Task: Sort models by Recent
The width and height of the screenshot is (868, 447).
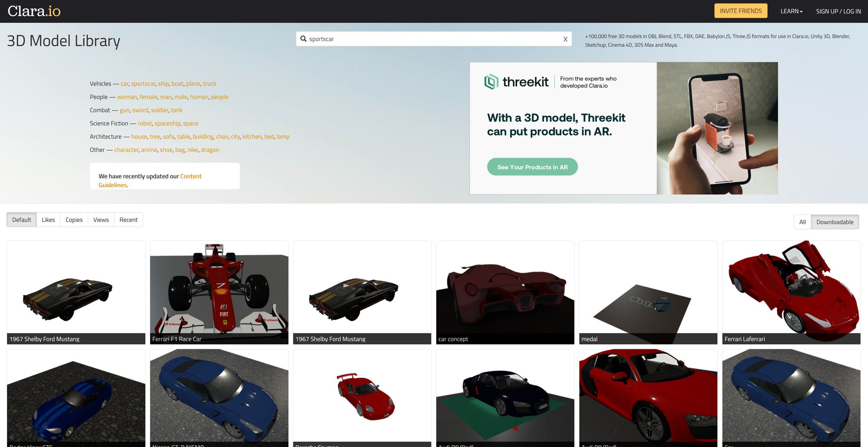Action: coord(128,220)
